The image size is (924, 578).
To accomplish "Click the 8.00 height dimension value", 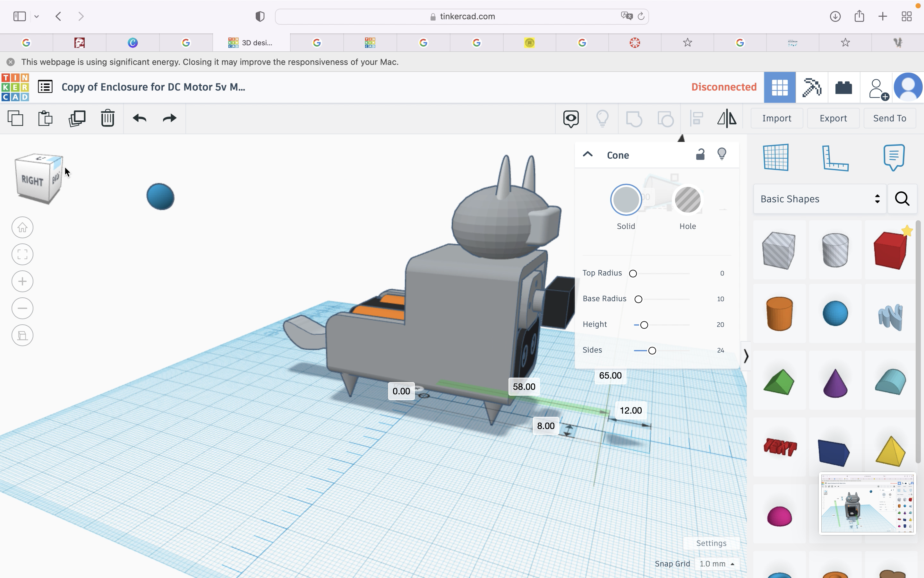I will coord(546,426).
